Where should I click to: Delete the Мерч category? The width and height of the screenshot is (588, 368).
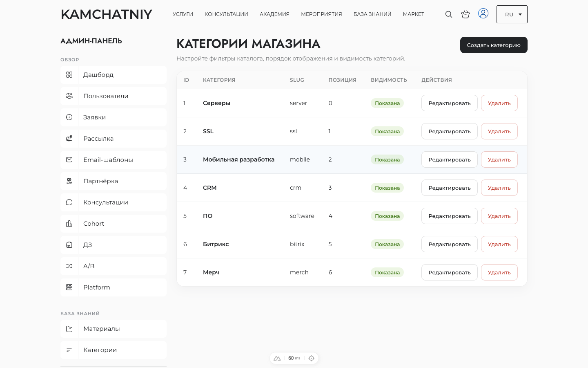point(499,272)
